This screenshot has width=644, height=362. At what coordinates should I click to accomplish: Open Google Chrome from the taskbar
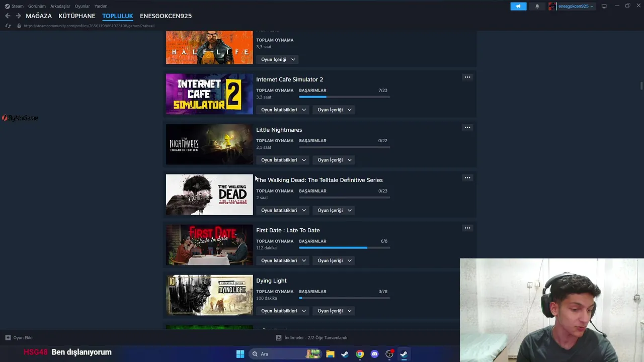(x=360, y=354)
